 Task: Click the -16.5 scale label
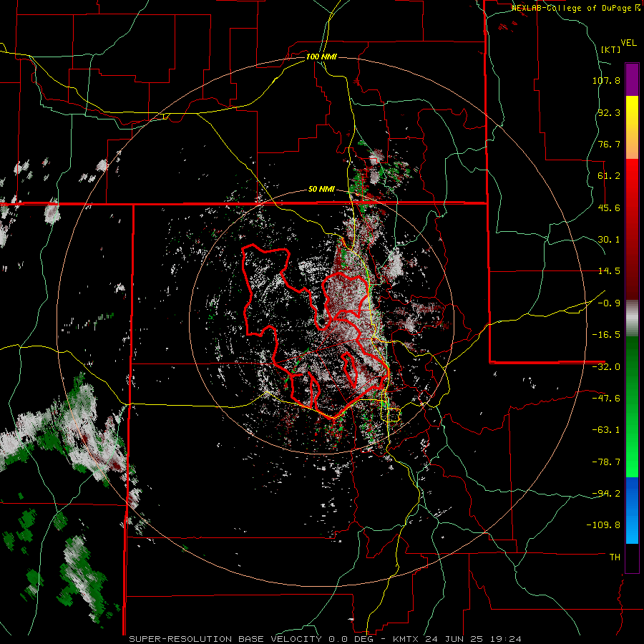pos(606,335)
